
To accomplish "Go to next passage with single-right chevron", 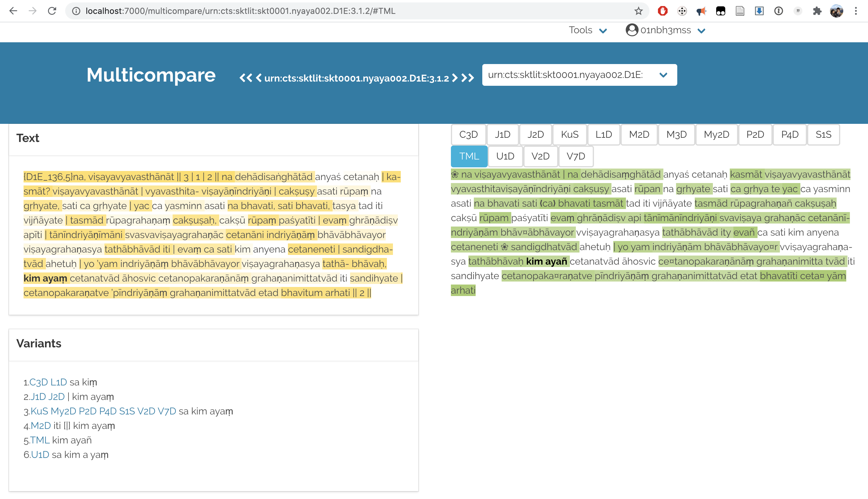I will click(x=455, y=78).
